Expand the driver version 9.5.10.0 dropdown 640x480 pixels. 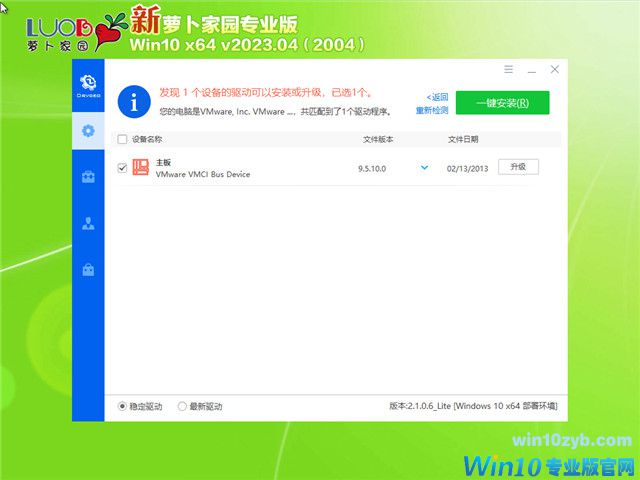point(424,167)
